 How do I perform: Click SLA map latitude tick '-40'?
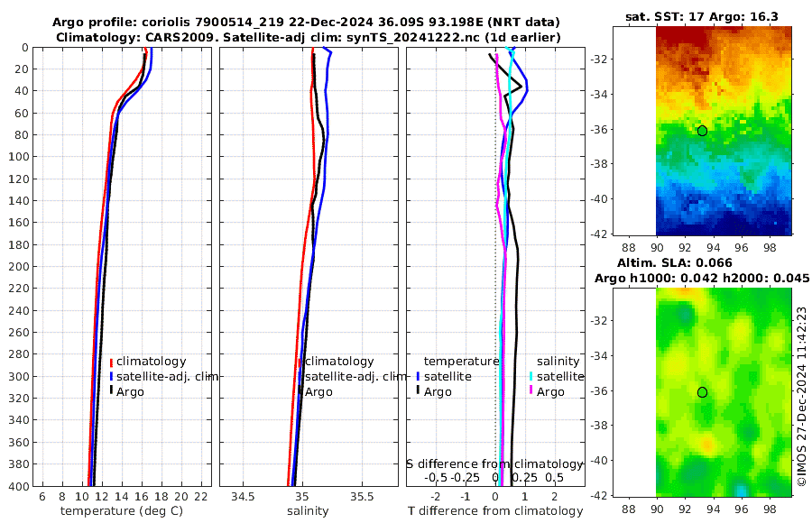600,461
